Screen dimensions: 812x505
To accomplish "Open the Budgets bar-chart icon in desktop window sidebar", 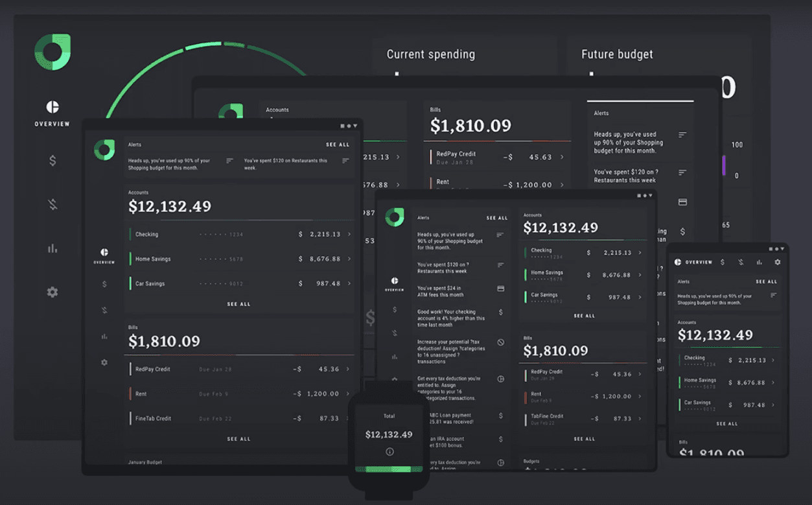I will pyautogui.click(x=52, y=248).
